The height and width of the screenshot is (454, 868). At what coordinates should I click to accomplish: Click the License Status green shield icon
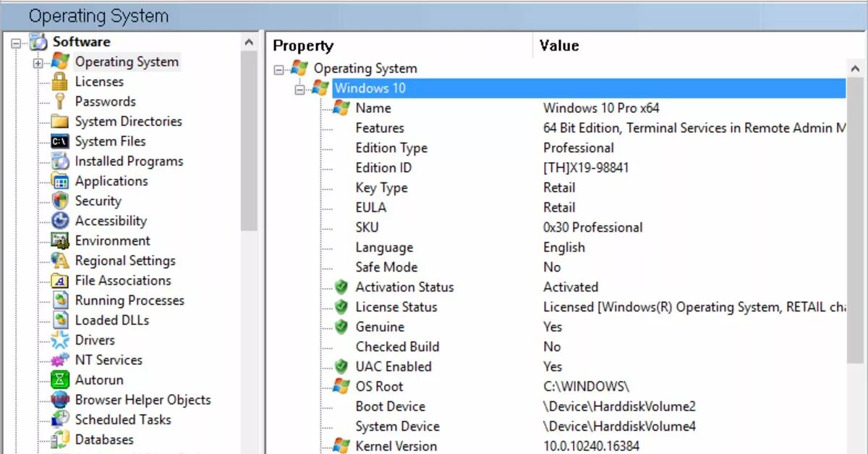(x=341, y=307)
